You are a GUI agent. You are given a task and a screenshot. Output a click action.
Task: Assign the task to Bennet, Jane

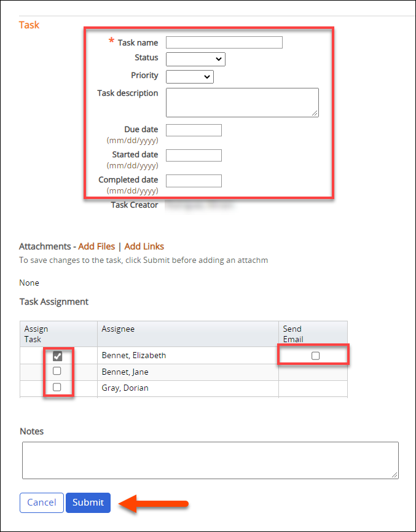(x=57, y=371)
